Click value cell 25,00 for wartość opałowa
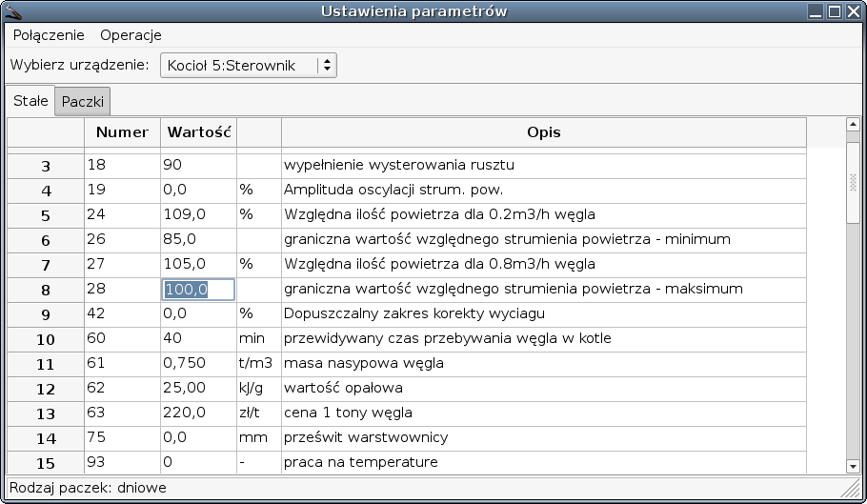867x504 pixels. 198,388
